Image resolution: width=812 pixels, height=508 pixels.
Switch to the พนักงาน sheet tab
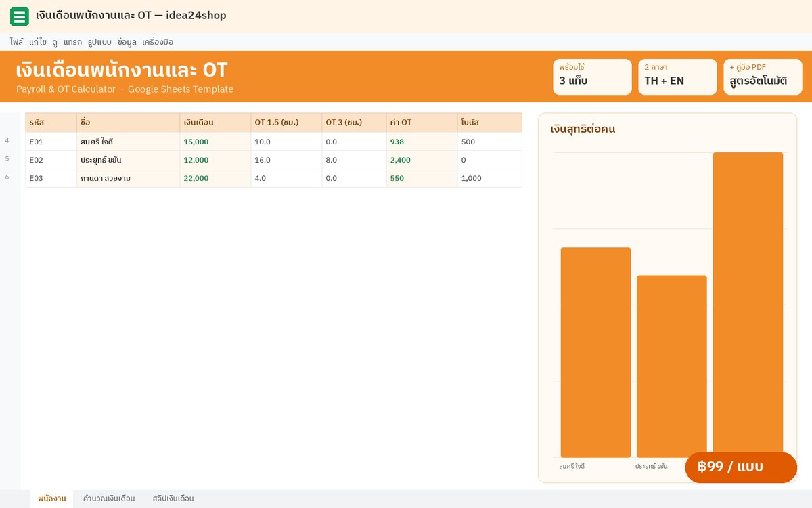(x=52, y=499)
